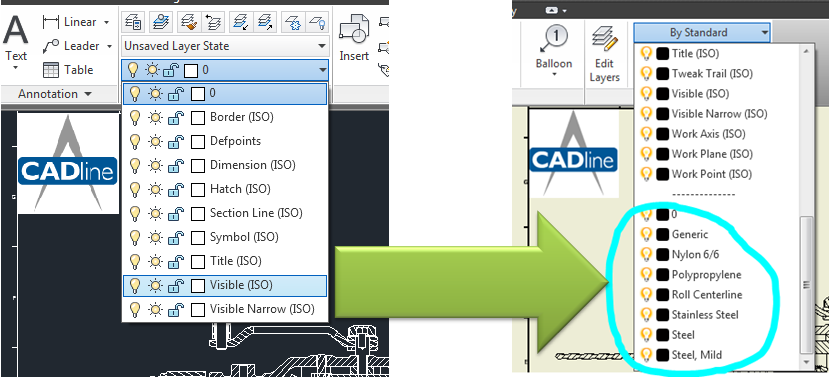Click the lightbulb of Work Point (ISO)
Screen dimensions: 830x377
click(646, 174)
